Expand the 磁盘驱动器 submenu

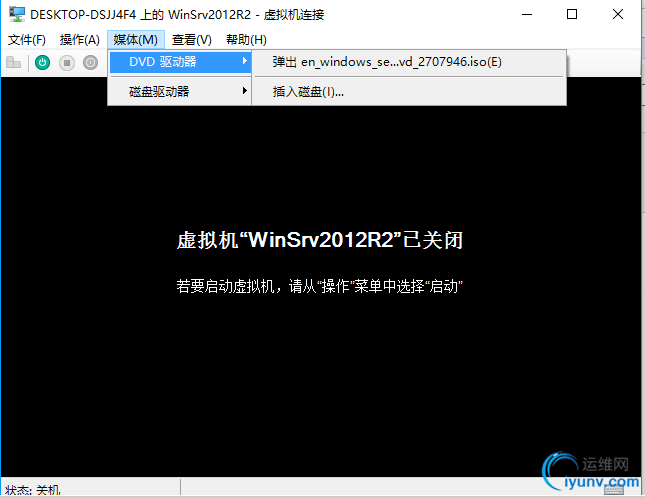(x=181, y=91)
